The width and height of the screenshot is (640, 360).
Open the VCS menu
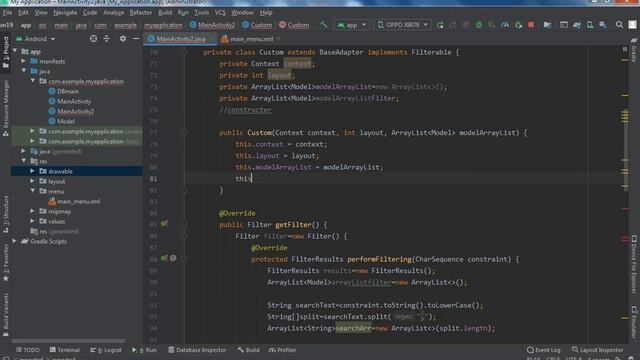coord(220,13)
